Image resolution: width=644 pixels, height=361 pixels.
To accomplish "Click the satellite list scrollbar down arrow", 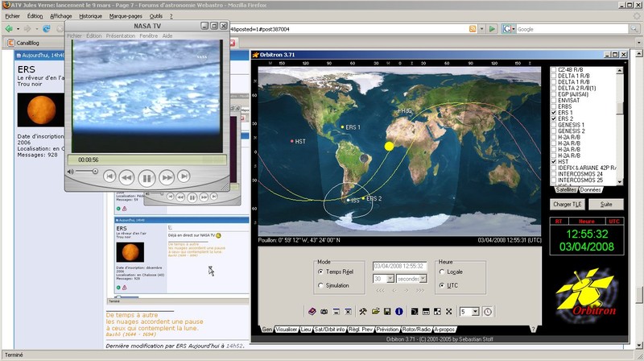I will [620, 182].
